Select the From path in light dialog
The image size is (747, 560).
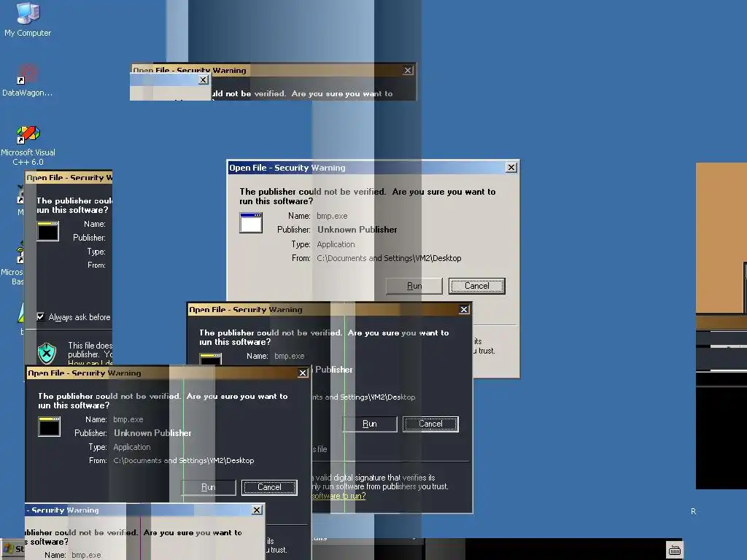(389, 258)
